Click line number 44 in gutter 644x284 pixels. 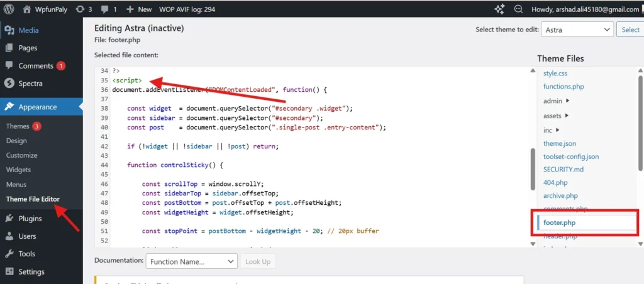click(x=104, y=165)
